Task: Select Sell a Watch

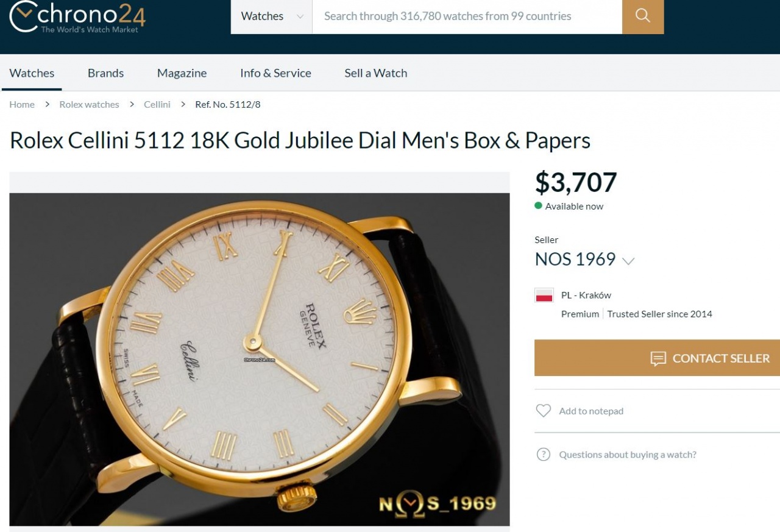Action: pyautogui.click(x=375, y=73)
